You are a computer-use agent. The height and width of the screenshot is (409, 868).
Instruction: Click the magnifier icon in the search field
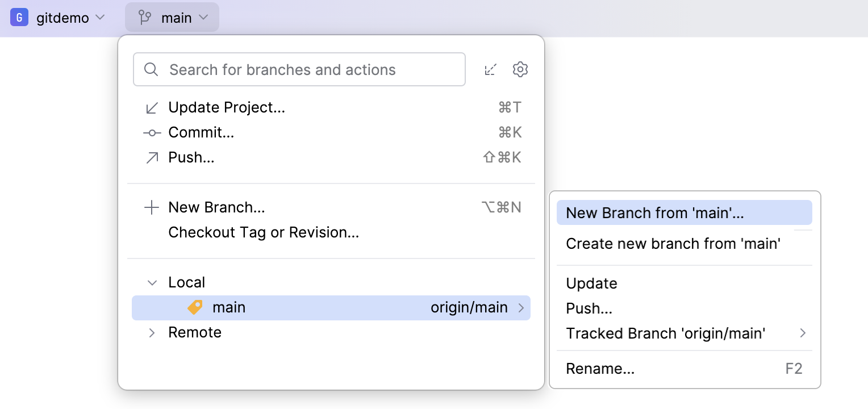pyautogui.click(x=151, y=69)
